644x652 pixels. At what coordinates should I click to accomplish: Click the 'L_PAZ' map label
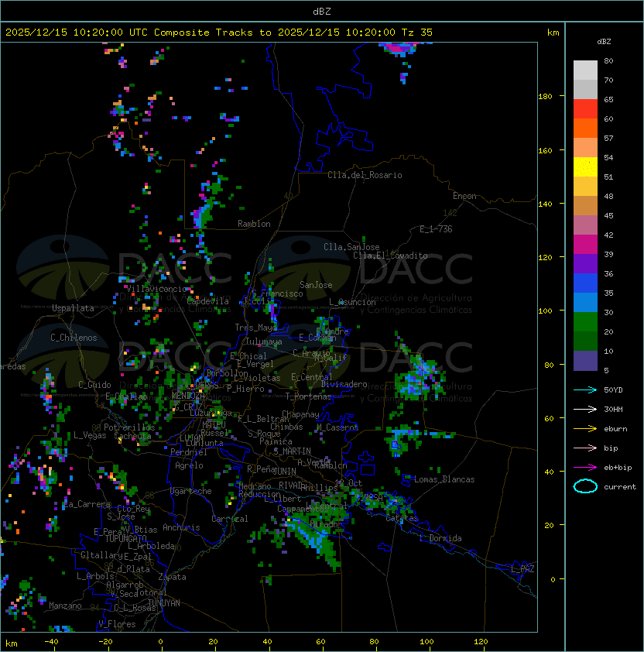click(522, 569)
